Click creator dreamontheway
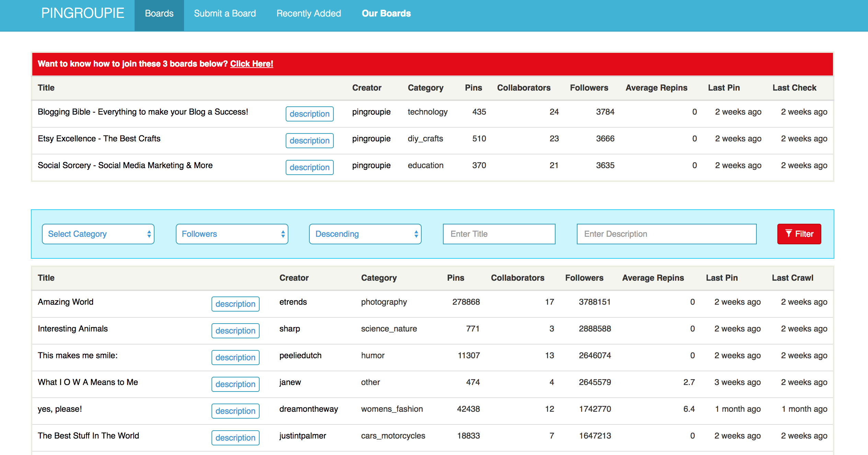Screen dimensions: 868x455 (x=309, y=409)
